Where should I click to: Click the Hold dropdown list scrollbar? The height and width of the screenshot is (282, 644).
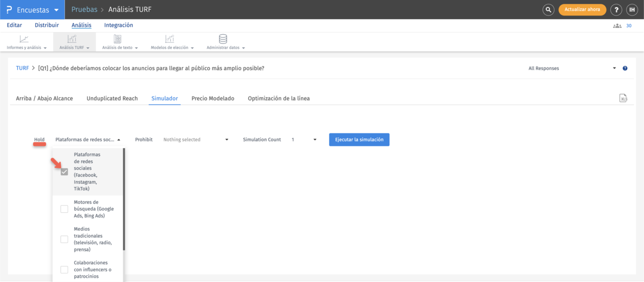click(124, 199)
